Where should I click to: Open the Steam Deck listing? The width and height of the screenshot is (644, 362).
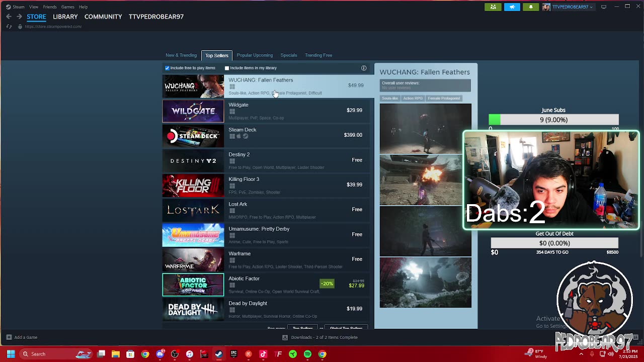point(266,135)
